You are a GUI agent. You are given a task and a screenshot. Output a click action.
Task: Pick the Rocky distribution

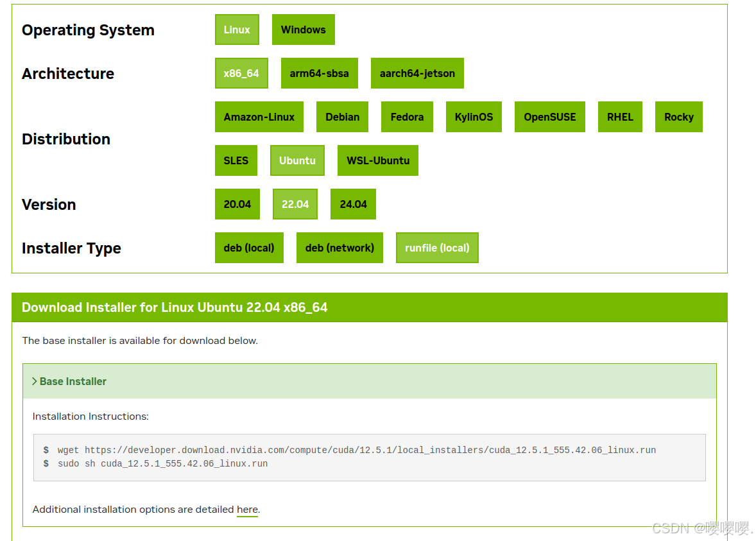coord(678,117)
